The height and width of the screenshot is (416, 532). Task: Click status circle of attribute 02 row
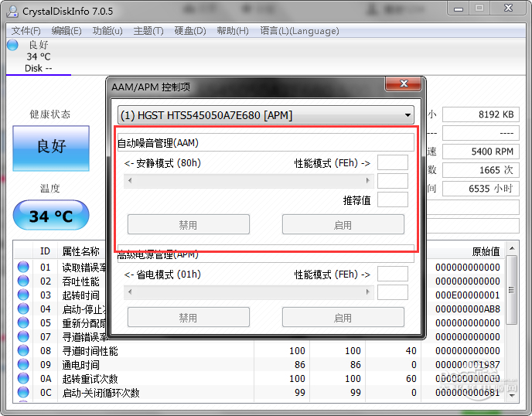23,281
